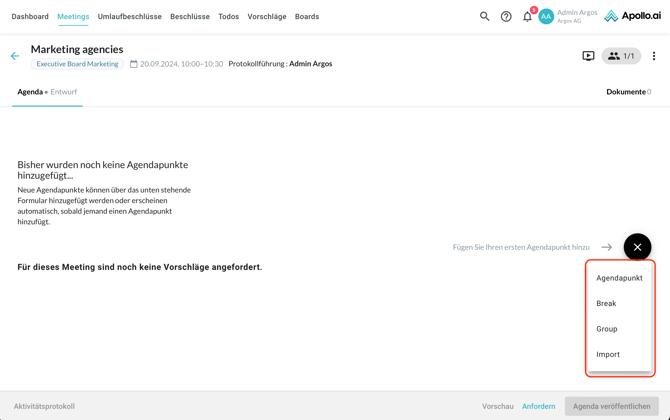Click the search magnifier icon
670x420 pixels.
(x=485, y=16)
